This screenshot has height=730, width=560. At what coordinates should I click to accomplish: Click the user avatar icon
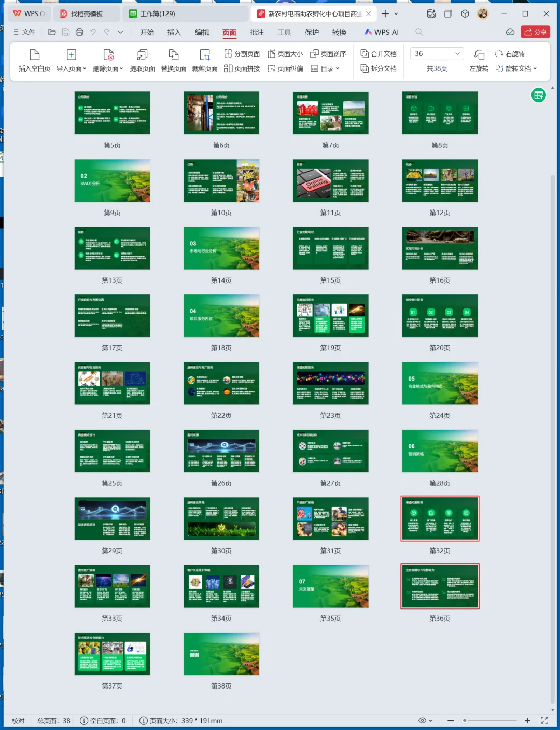483,13
